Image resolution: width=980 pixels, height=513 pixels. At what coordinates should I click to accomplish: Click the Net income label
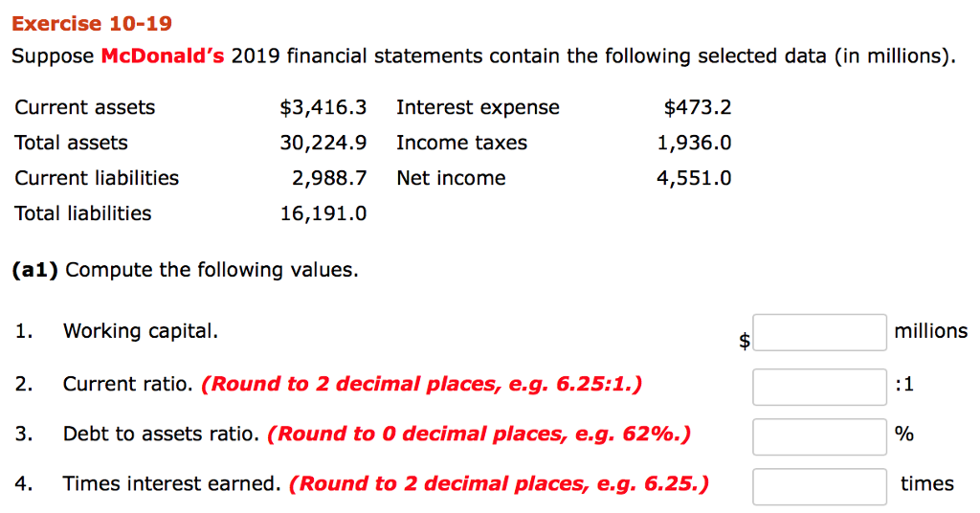[x=452, y=179]
